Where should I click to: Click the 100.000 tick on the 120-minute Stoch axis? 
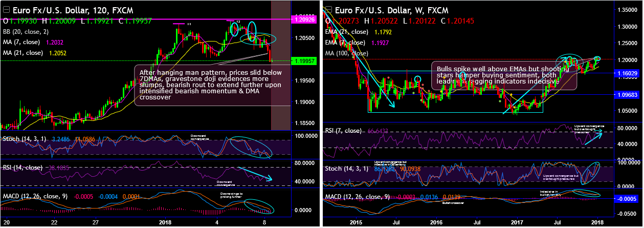(x=306, y=136)
